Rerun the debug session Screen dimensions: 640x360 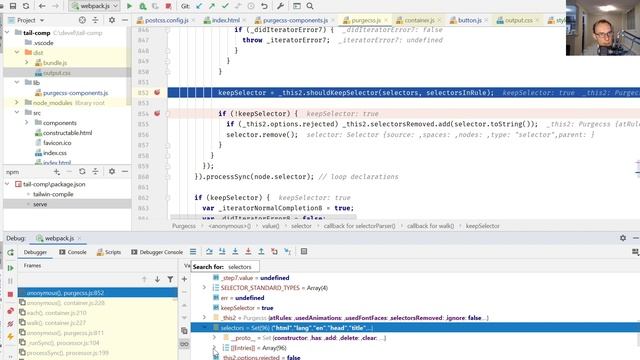[11, 252]
